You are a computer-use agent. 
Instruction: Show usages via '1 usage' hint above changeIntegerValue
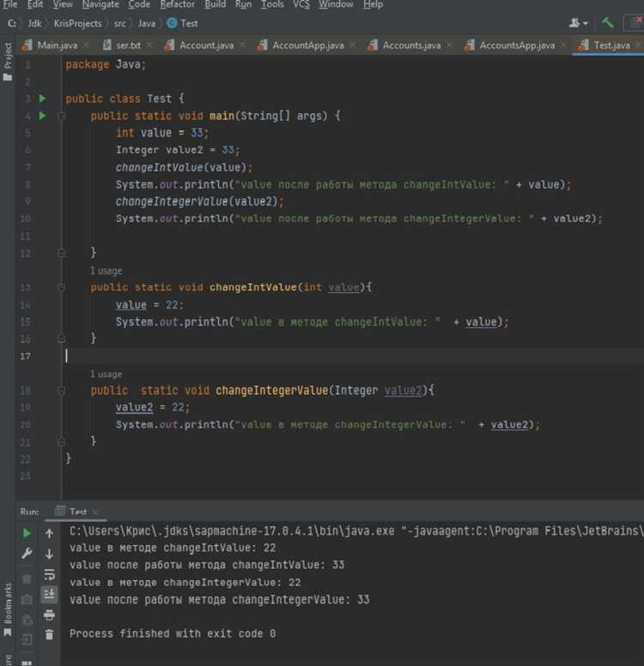coord(106,374)
